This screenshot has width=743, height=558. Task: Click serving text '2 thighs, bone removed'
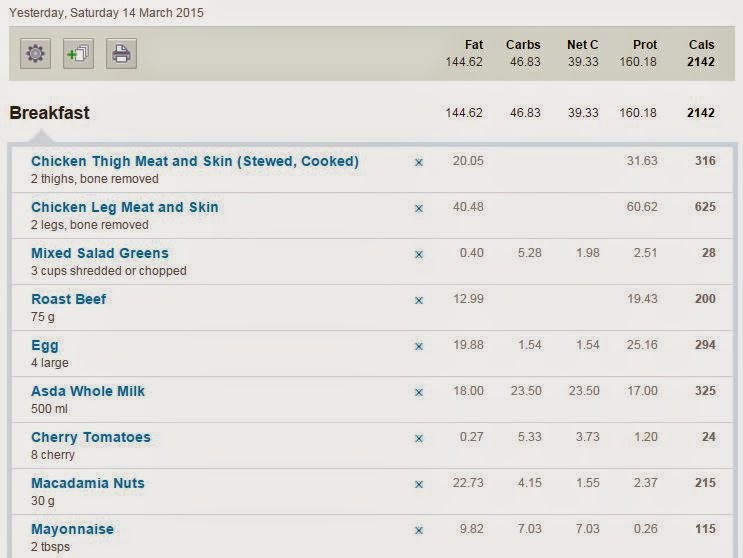95,179
